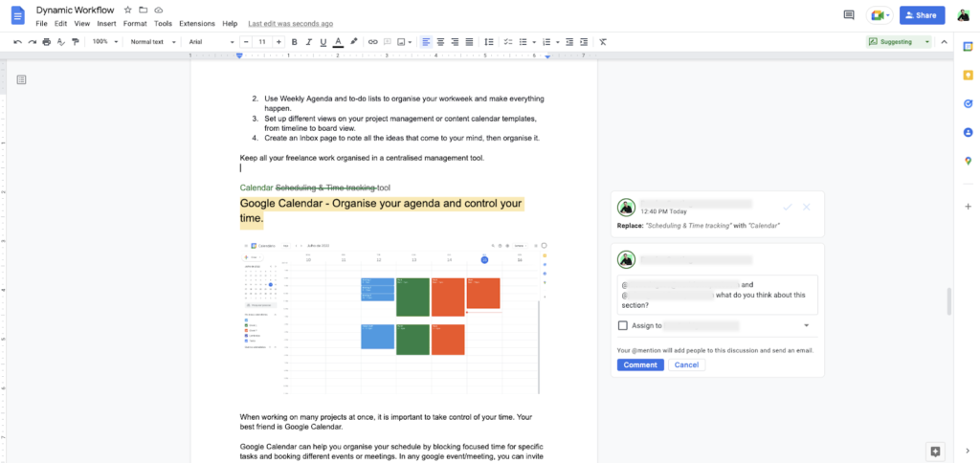Screen dimensions: 980x463
Task: Center align the text
Action: [440, 42]
